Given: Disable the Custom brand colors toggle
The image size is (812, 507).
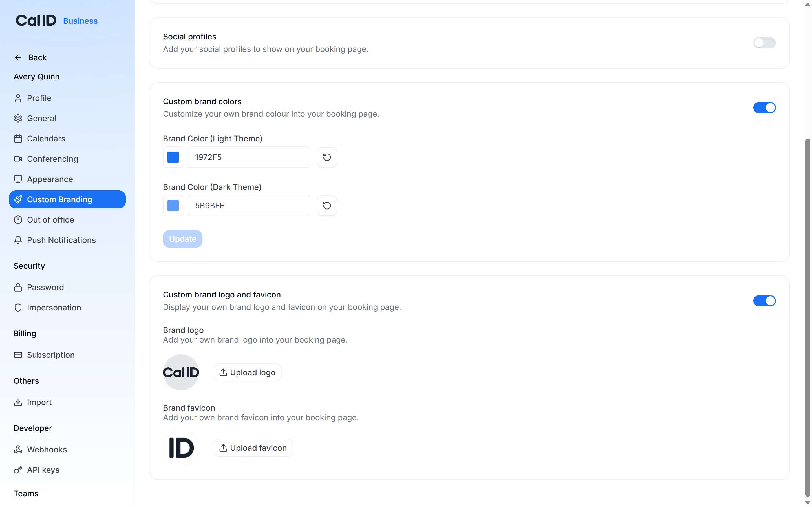Looking at the screenshot, I should coord(764,108).
